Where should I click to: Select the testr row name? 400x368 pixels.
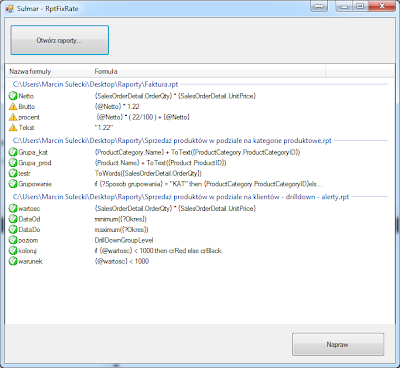pyautogui.click(x=24, y=173)
